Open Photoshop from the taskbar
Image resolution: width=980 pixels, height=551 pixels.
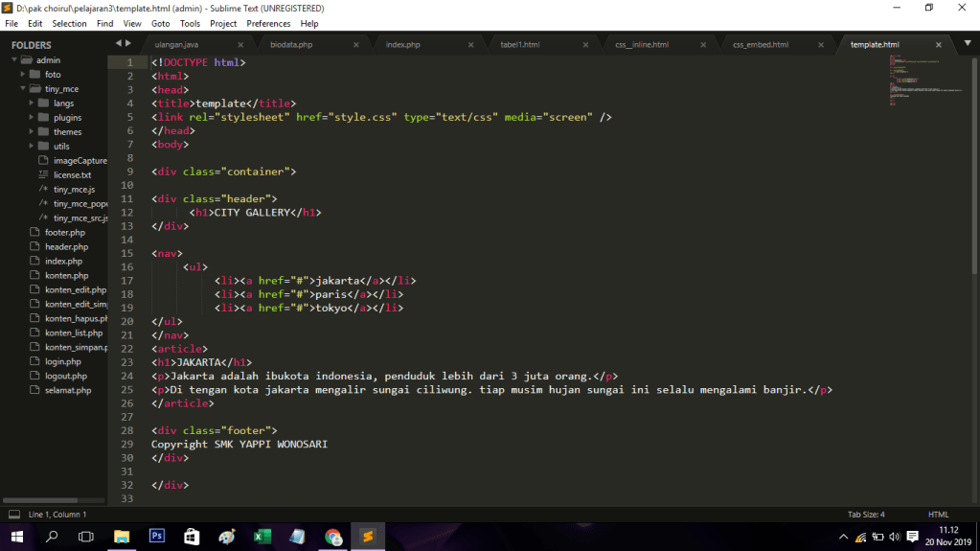tap(157, 537)
